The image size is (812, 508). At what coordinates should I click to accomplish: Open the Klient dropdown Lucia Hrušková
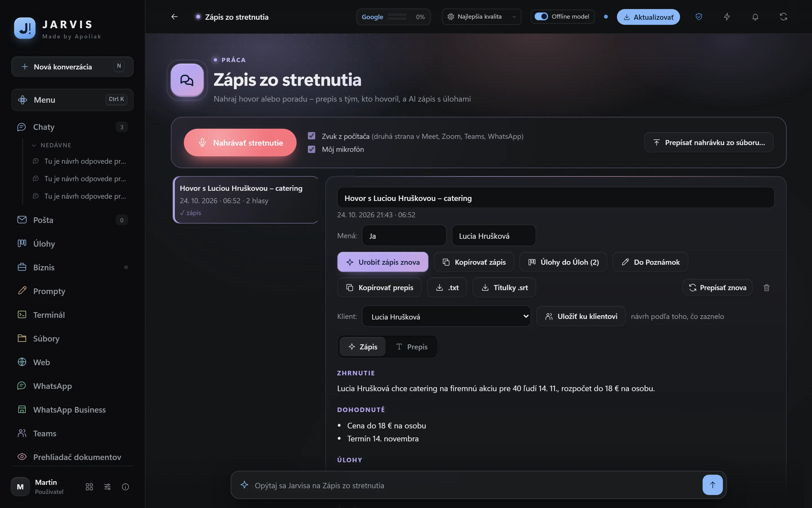click(446, 316)
